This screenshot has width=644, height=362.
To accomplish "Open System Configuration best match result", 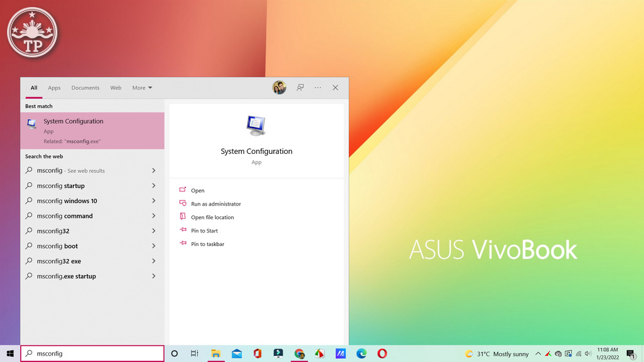I will click(92, 131).
